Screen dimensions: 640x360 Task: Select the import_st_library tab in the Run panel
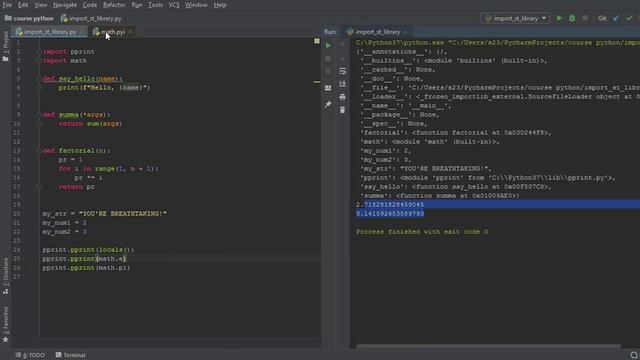point(373,32)
